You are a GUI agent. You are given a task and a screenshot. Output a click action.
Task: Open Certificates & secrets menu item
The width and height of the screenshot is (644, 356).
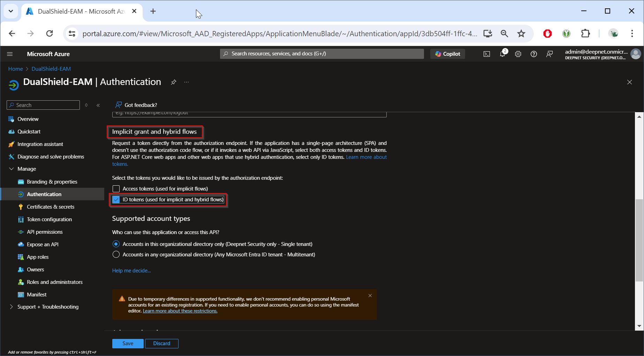(x=51, y=207)
